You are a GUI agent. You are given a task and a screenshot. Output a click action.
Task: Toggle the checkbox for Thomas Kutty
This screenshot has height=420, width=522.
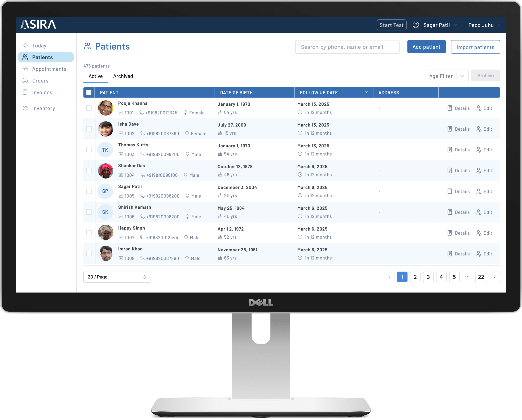point(89,150)
